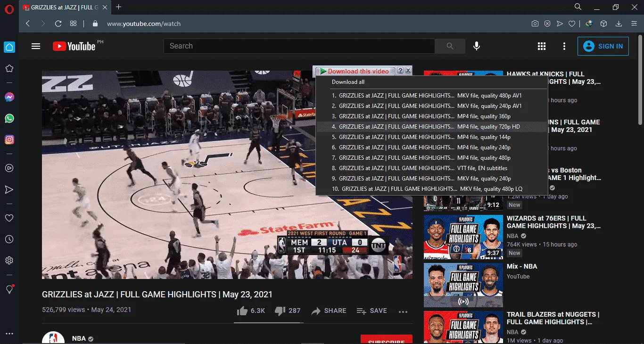Open Bookmarks star in Opera sidebar
Viewport: 644px width, 344px height.
coord(9,69)
